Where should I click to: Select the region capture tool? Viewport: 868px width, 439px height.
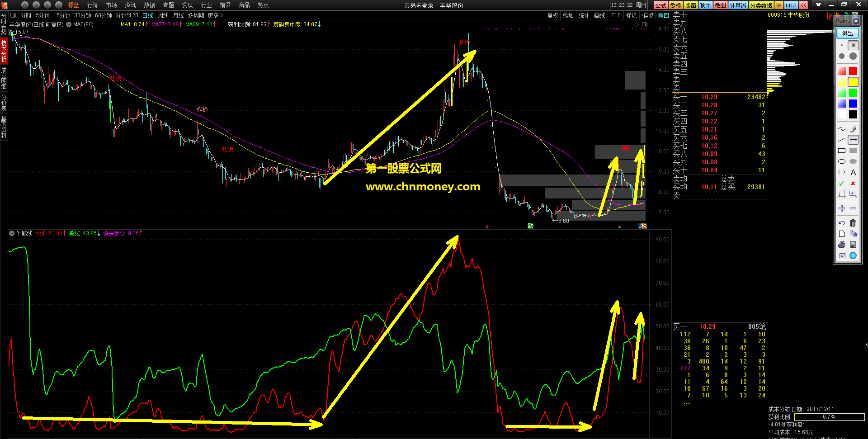(x=841, y=194)
